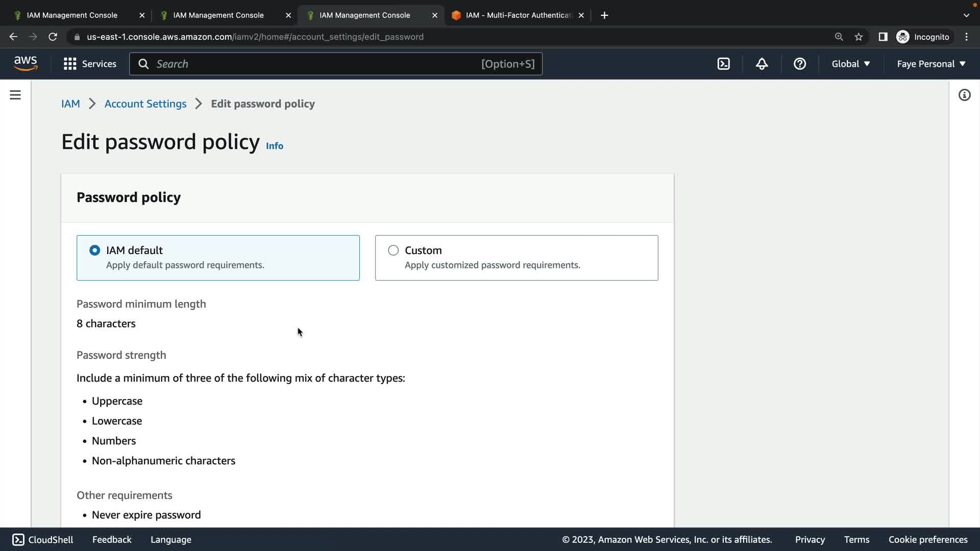Viewport: 980px width, 551px height.
Task: Expand the side navigation hamburger menu
Action: pos(15,95)
